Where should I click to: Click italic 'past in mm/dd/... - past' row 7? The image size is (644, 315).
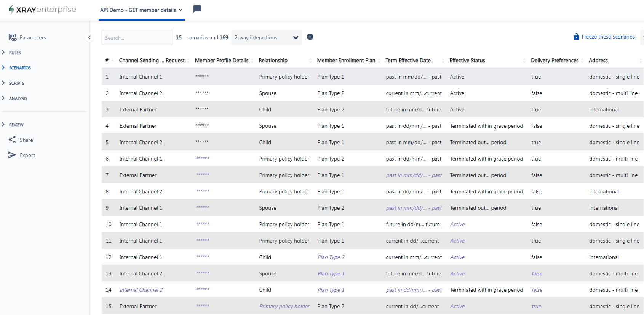pyautogui.click(x=414, y=175)
